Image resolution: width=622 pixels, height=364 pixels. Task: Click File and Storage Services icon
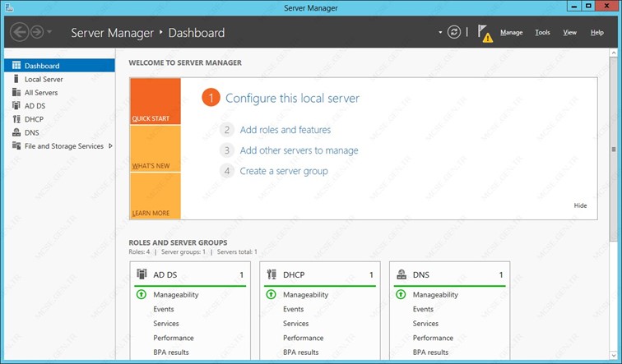[x=16, y=145]
